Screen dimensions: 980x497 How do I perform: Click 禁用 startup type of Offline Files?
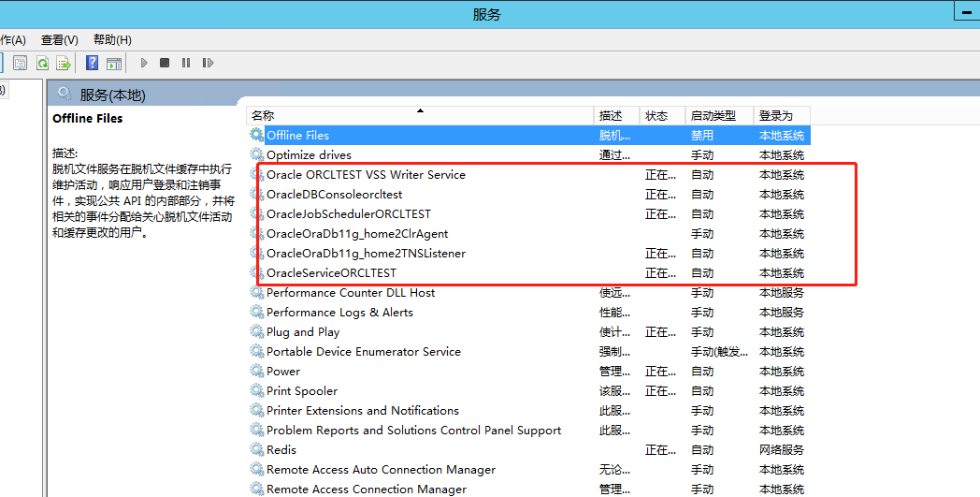pyautogui.click(x=702, y=135)
